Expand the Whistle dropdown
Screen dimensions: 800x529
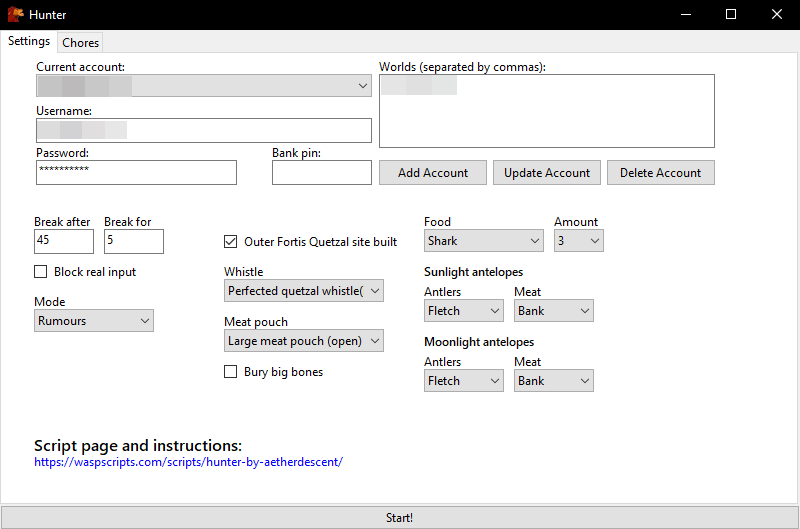(x=304, y=291)
